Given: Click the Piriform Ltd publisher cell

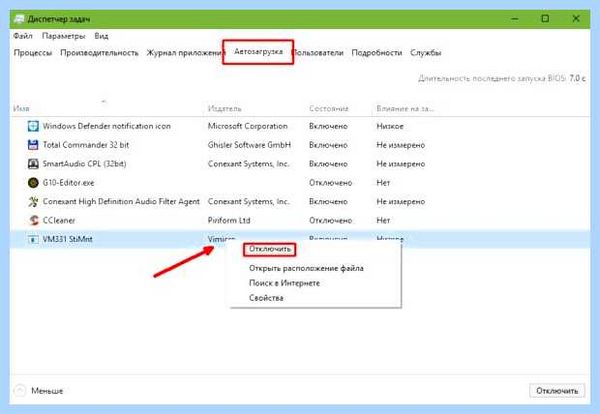Looking at the screenshot, I should [229, 220].
